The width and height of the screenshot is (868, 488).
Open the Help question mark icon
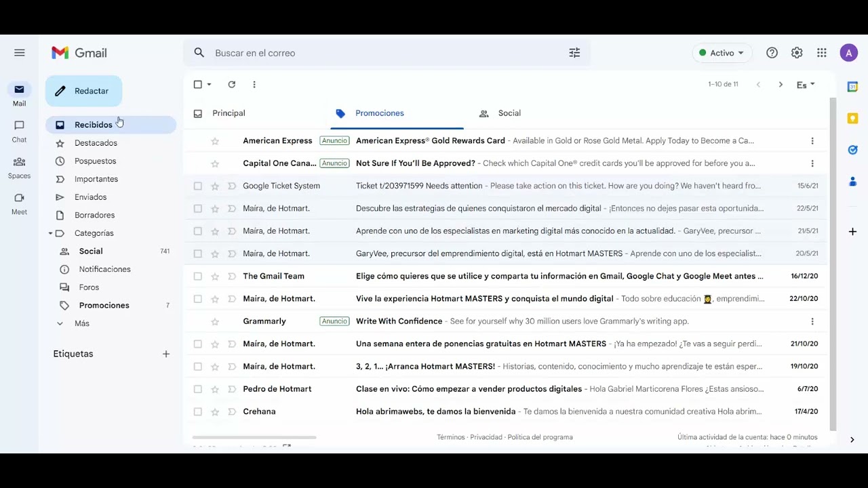(x=772, y=53)
